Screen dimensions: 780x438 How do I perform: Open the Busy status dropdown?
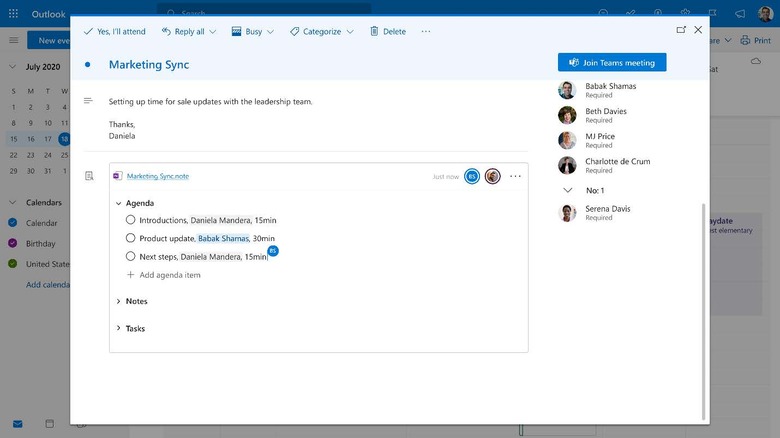(x=253, y=31)
